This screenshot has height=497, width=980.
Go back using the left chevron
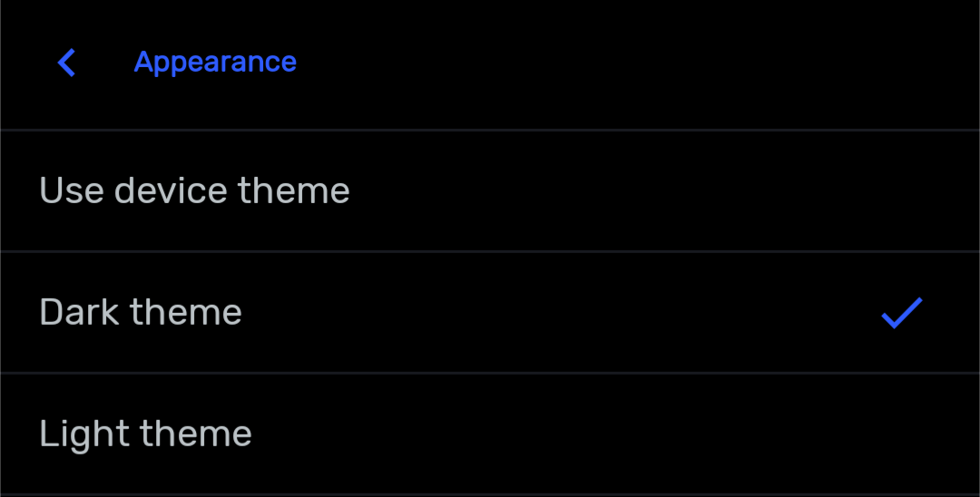(x=66, y=63)
